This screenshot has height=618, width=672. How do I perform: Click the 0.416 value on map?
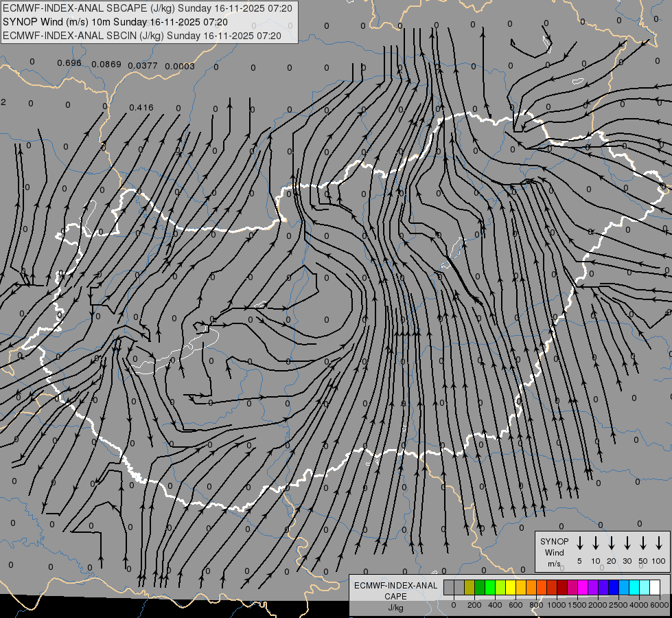141,107
